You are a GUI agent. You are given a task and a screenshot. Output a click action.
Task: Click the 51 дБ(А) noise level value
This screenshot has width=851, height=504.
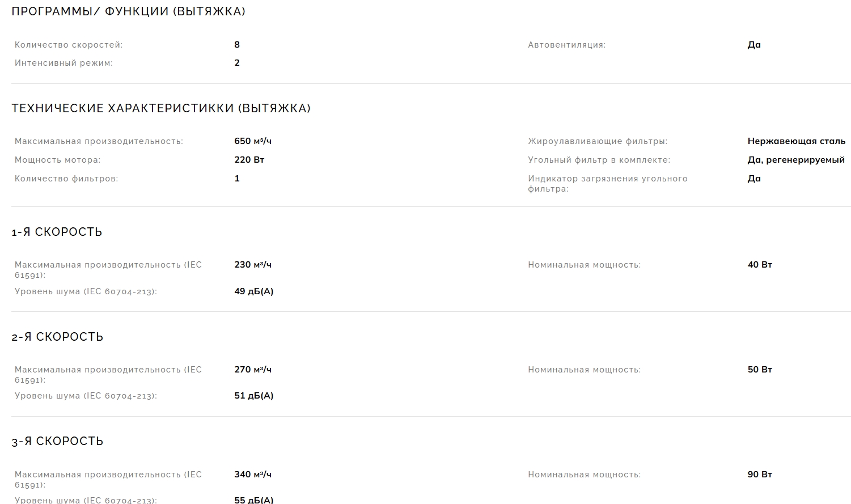(x=253, y=396)
